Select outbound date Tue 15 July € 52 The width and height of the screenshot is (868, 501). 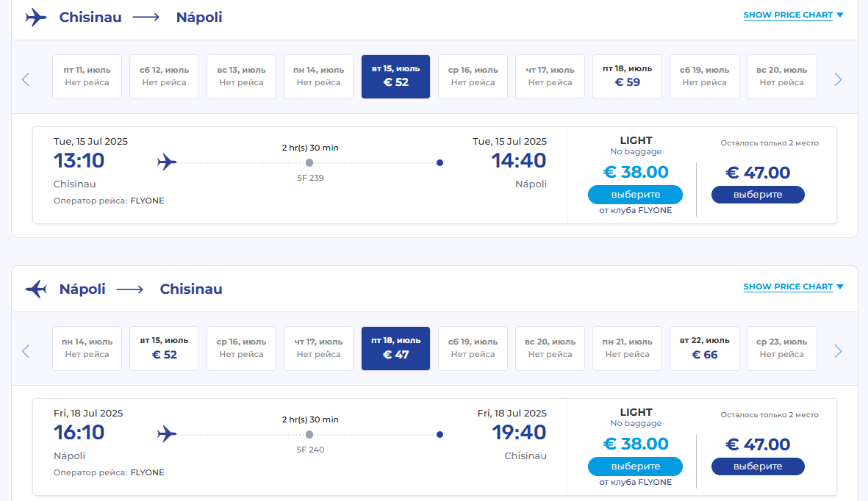pos(396,76)
